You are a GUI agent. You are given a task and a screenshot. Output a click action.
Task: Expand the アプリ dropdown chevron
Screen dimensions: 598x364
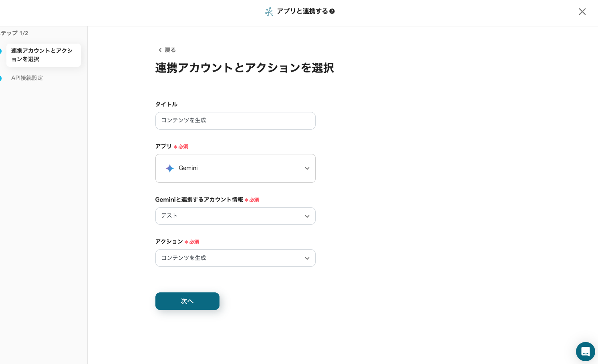click(307, 168)
